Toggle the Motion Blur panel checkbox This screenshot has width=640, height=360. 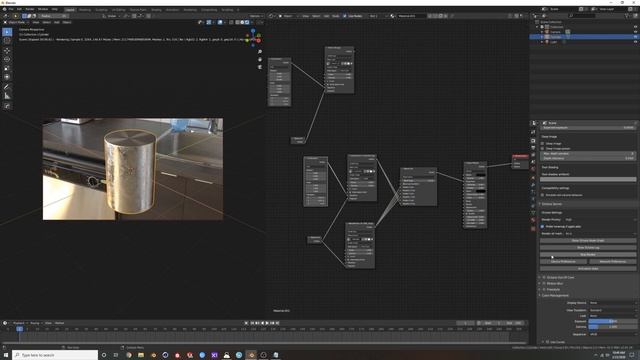point(544,283)
